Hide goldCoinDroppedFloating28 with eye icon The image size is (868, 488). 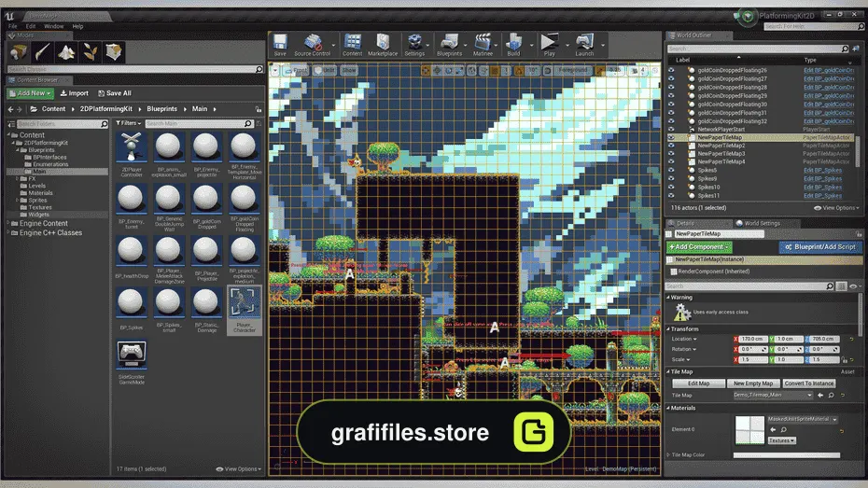[671, 87]
